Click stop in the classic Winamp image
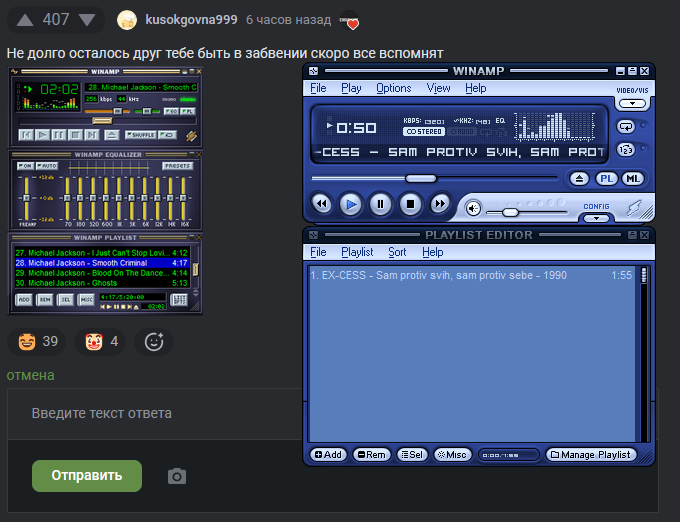The width and height of the screenshot is (680, 522). pyautogui.click(x=75, y=135)
